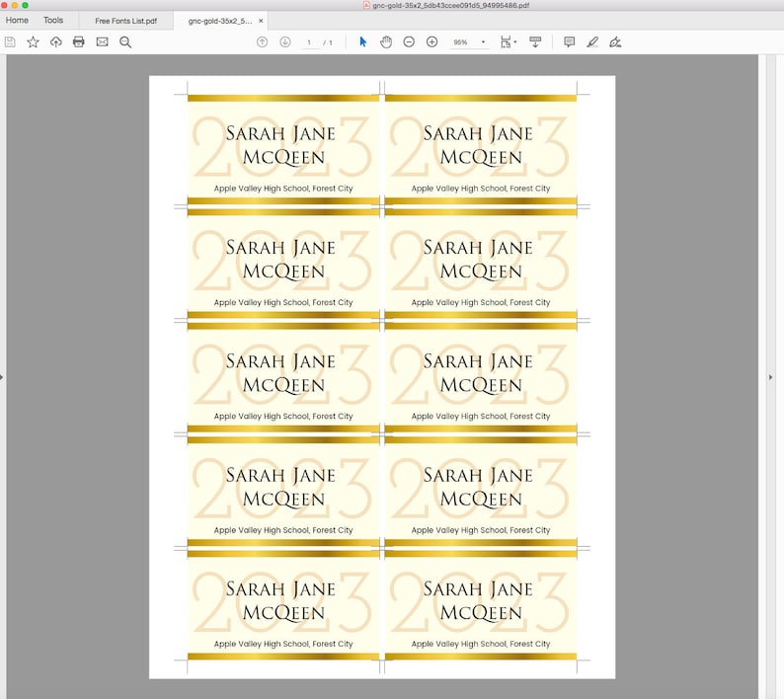
Task: Select the hand pan tool
Action: click(386, 42)
